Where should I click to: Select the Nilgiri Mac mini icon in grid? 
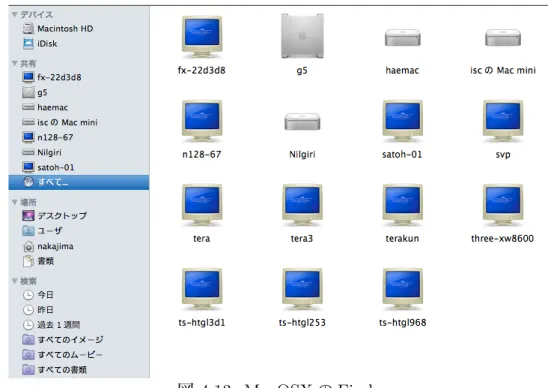302,122
